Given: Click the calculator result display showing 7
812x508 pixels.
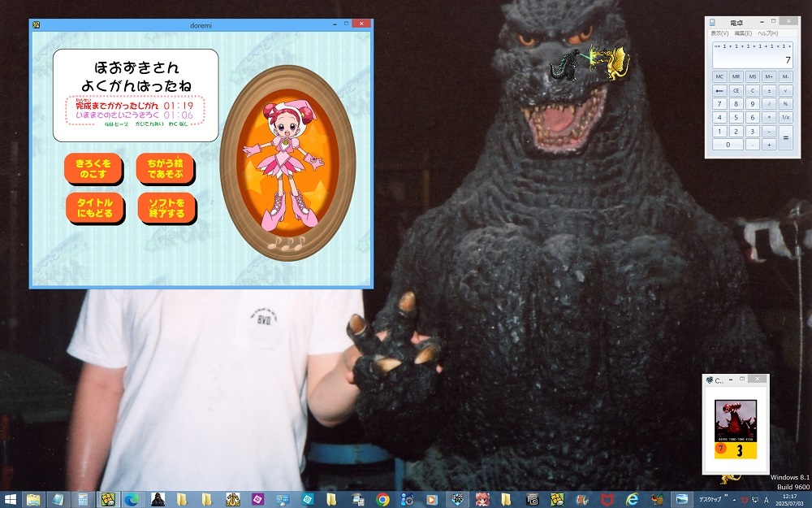Looking at the screenshot, I should click(x=753, y=55).
